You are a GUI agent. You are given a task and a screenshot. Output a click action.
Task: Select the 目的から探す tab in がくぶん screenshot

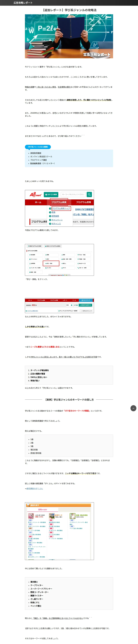pos(43,510)
